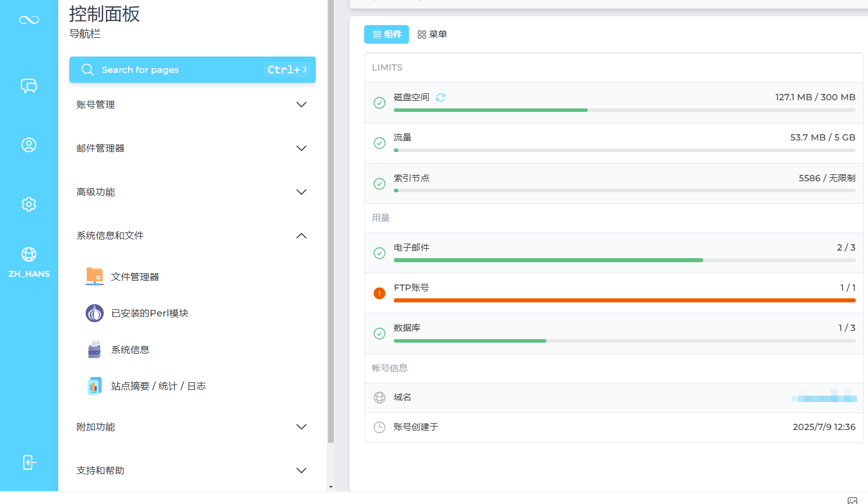Viewport: 868px width, 504px height.
Task: Click the 流量 usage progress bar
Action: tap(625, 150)
